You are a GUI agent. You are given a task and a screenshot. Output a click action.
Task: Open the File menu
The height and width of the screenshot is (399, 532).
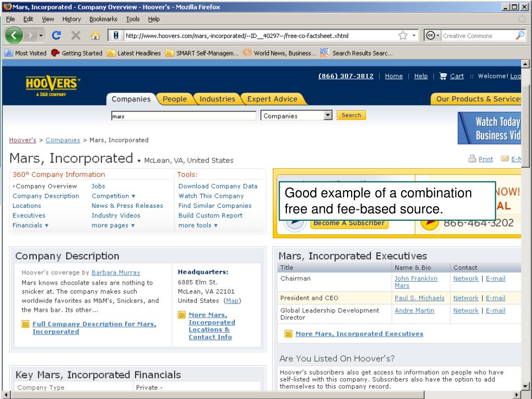pyautogui.click(x=10, y=19)
